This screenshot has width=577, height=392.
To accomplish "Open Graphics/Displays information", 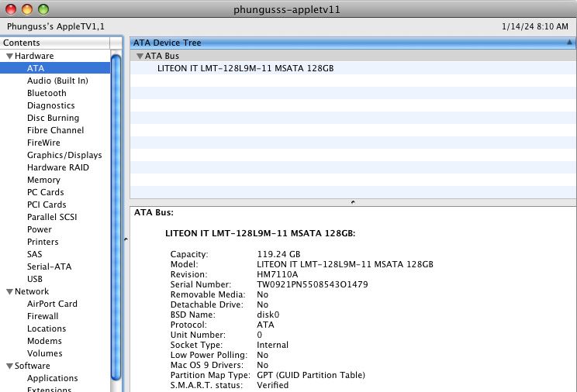I will (x=64, y=155).
